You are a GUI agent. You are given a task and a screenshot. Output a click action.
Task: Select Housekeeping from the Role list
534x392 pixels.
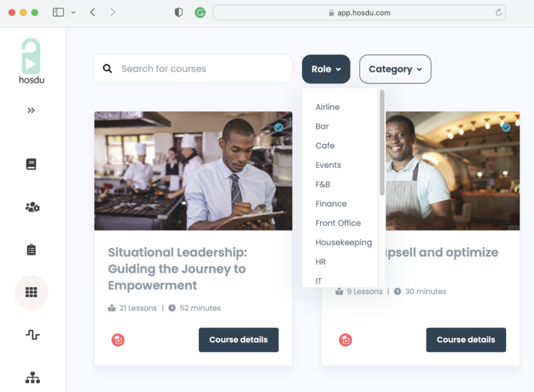(x=343, y=242)
